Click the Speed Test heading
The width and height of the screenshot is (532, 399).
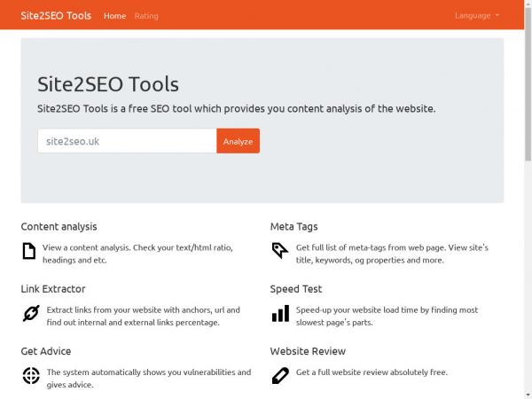click(296, 289)
